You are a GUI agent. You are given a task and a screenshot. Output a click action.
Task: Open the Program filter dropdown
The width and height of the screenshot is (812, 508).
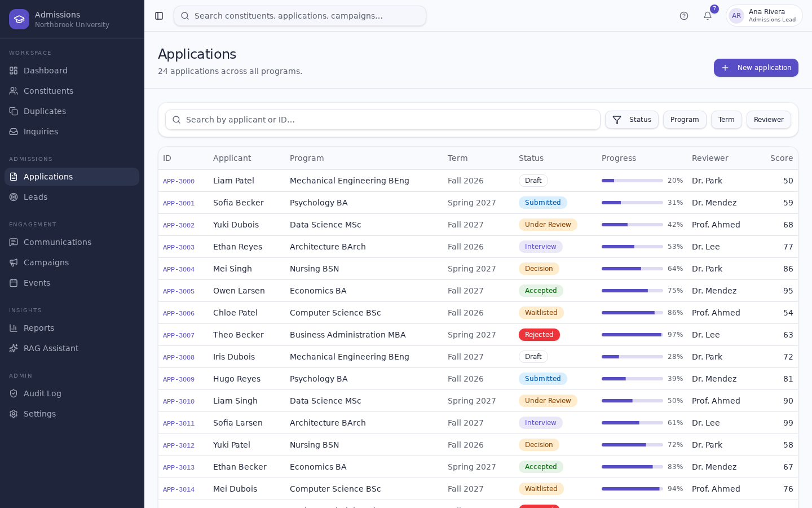(685, 120)
